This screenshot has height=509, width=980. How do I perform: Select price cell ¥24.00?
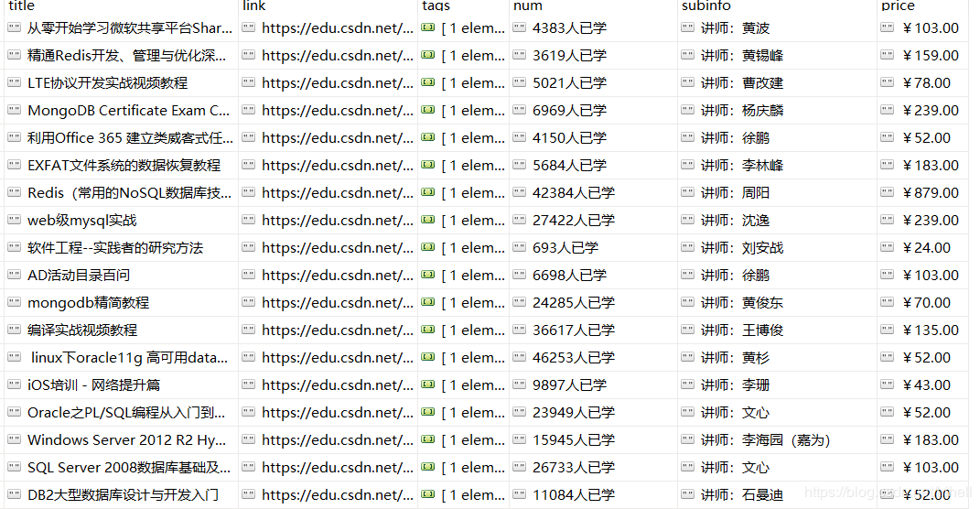pyautogui.click(x=924, y=247)
